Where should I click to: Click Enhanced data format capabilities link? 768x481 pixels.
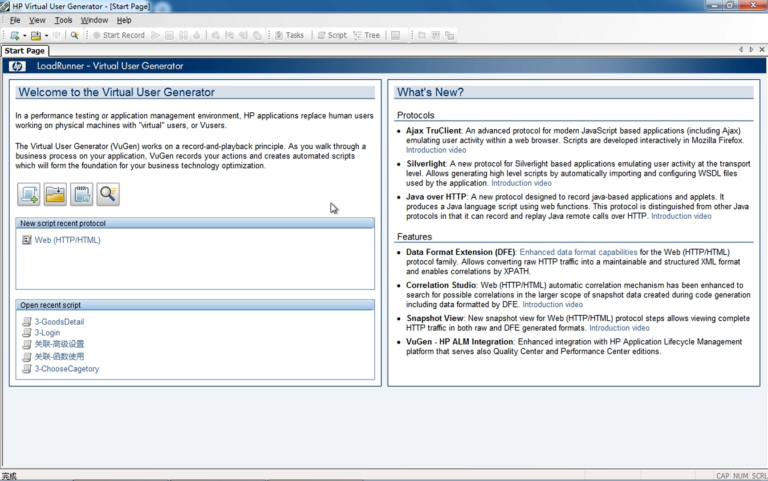578,252
